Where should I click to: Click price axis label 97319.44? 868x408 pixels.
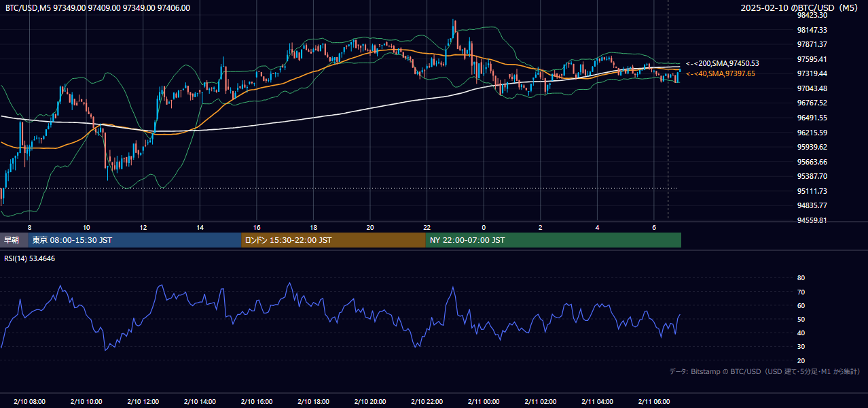click(x=812, y=73)
